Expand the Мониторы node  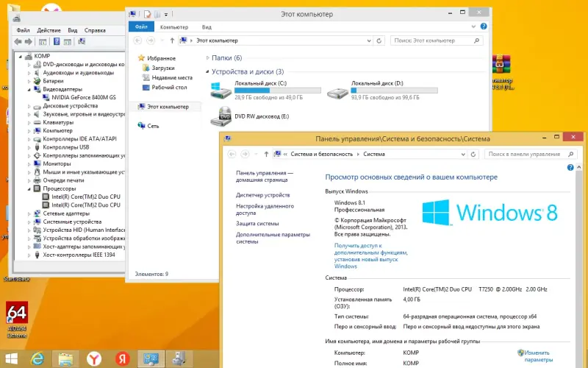coord(29,163)
